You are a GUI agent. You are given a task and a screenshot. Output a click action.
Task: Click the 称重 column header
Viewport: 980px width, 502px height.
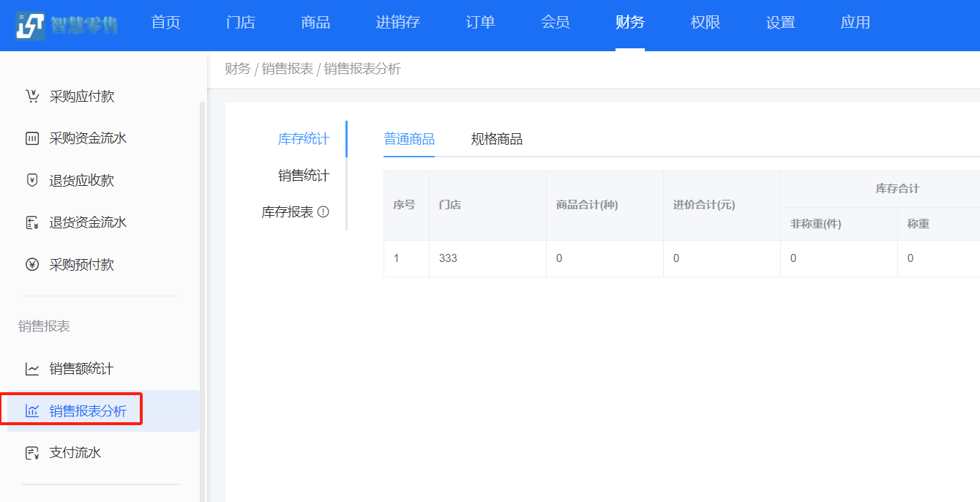coord(939,224)
